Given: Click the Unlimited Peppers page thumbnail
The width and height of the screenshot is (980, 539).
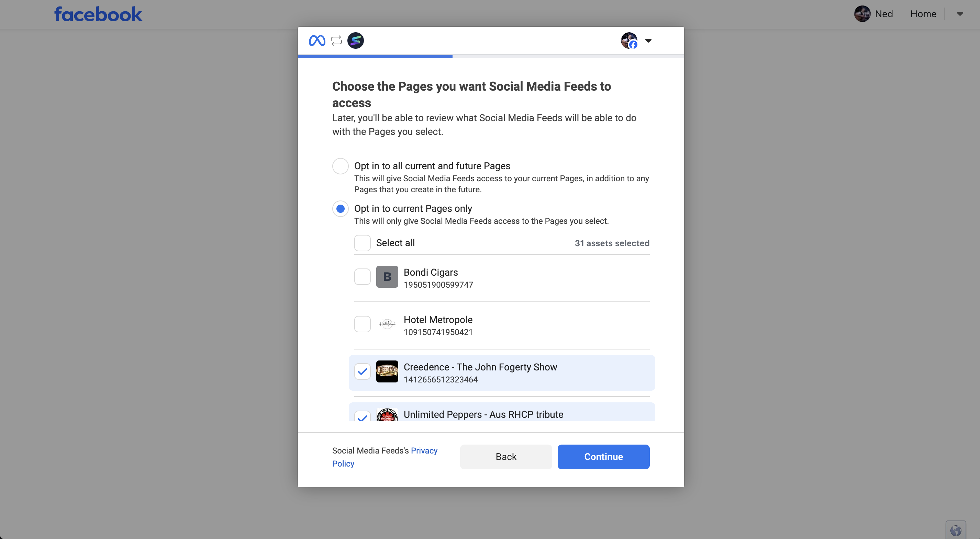Looking at the screenshot, I should click(x=387, y=415).
